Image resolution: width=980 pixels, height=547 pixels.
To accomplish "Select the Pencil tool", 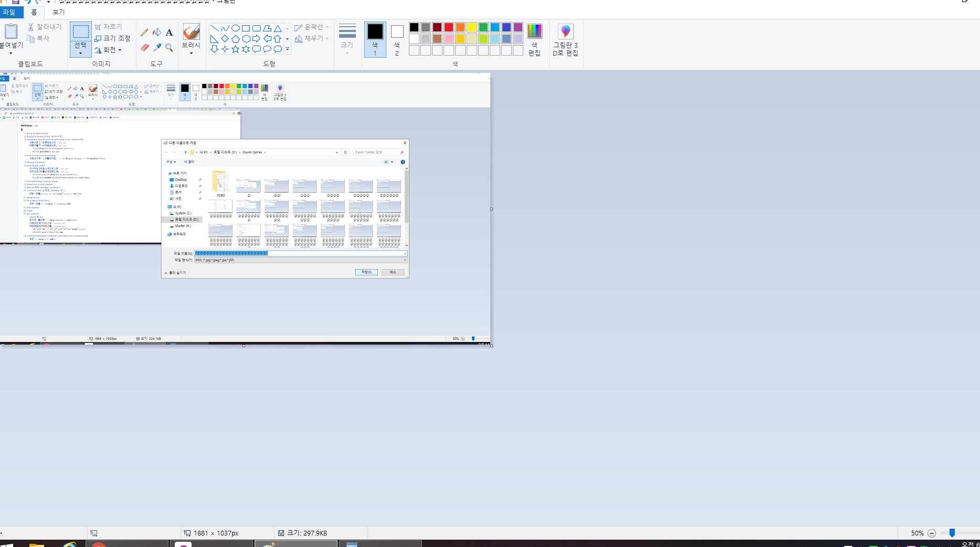I will (x=144, y=33).
